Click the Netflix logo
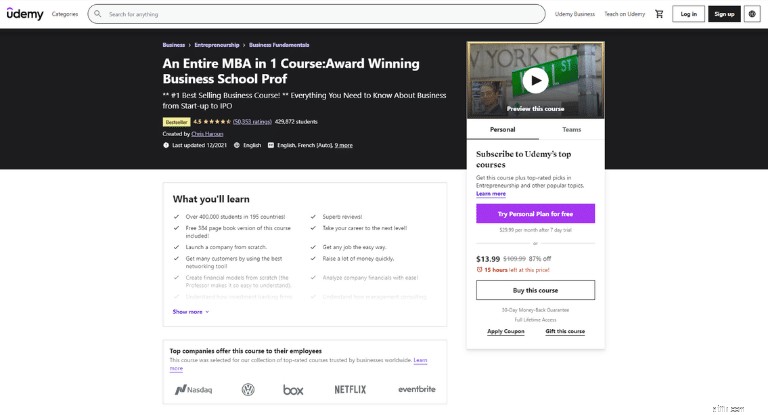Screen dimensions: 768x415 coord(350,390)
